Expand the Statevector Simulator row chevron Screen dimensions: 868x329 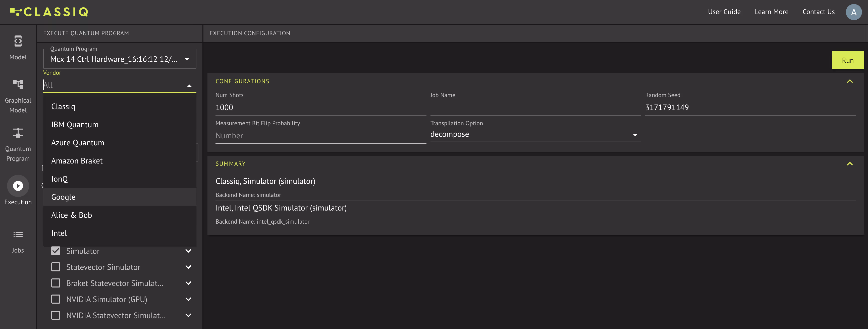[x=188, y=267]
